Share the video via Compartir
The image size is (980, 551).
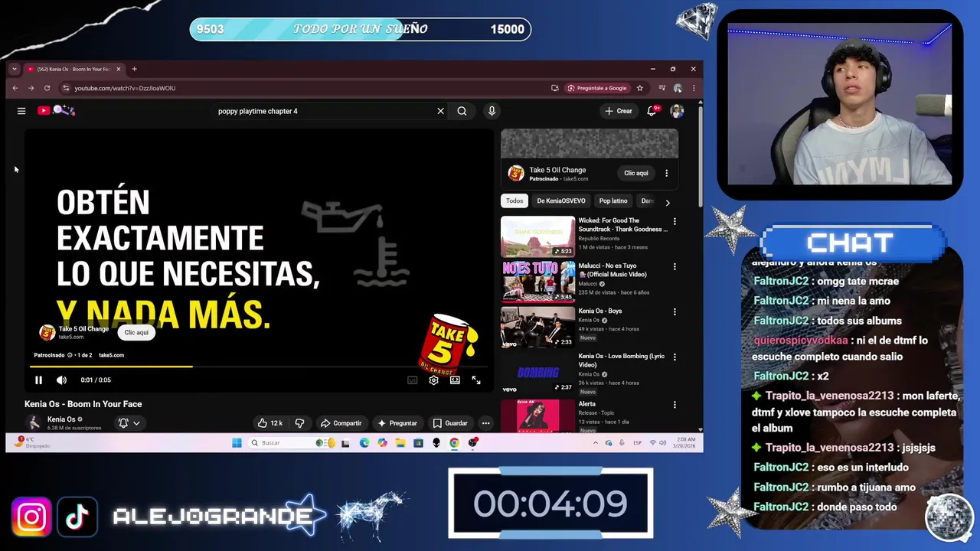click(341, 423)
